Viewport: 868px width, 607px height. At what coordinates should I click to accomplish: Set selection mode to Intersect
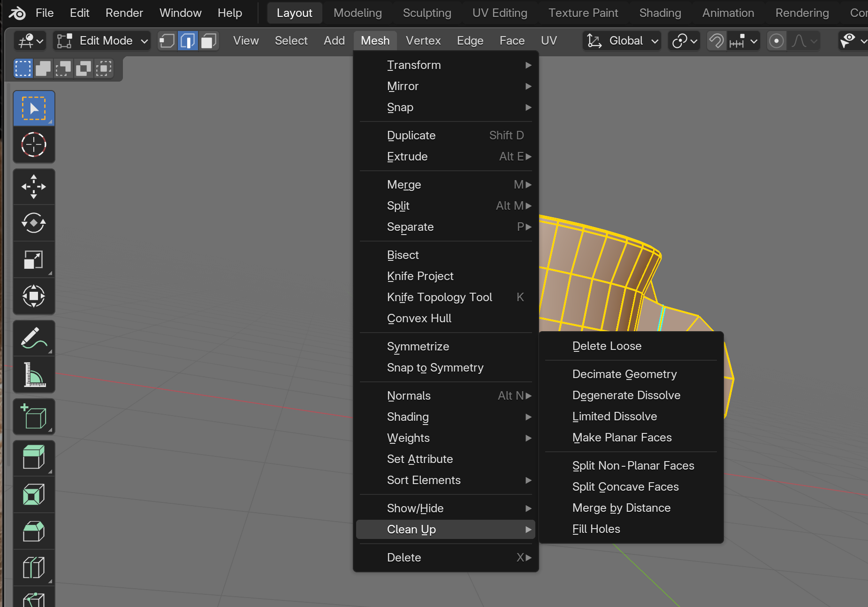(x=104, y=68)
